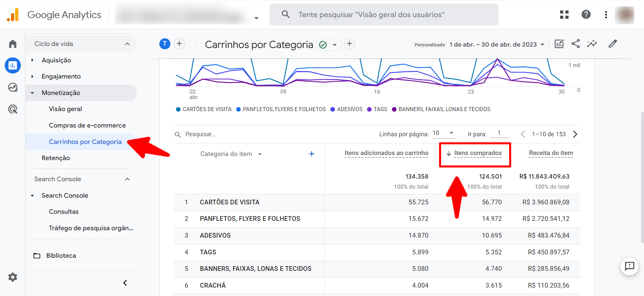
Task: Click the customize report pencil icon
Action: pyautogui.click(x=612, y=44)
